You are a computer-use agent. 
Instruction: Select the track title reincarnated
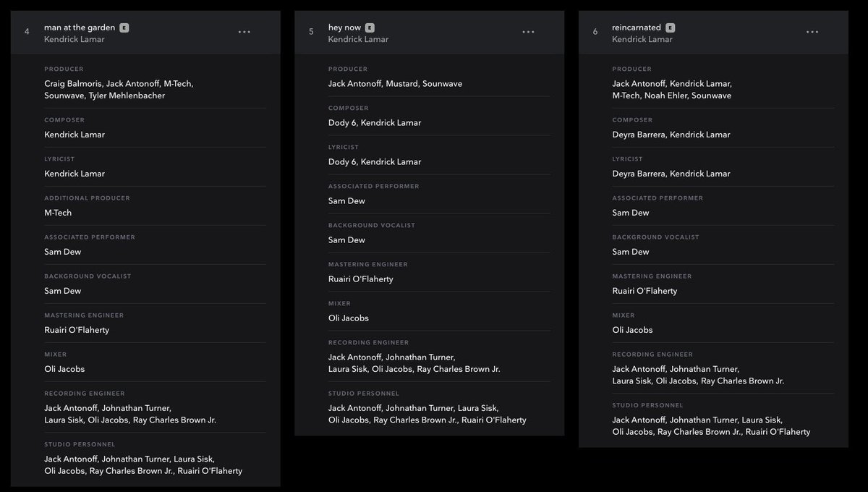[637, 27]
